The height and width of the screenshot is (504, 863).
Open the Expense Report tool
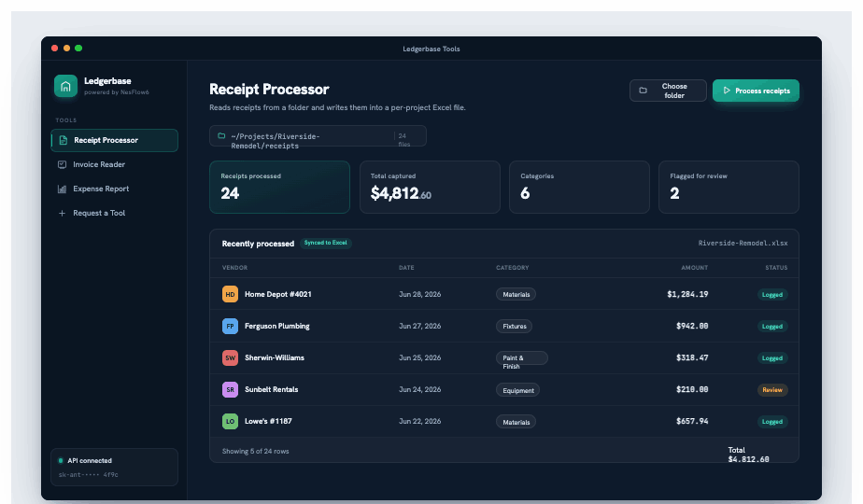(x=115, y=189)
